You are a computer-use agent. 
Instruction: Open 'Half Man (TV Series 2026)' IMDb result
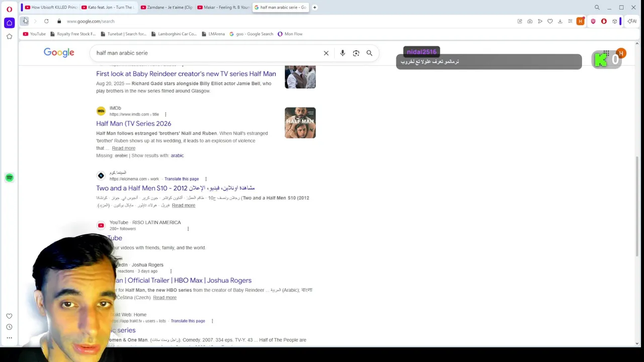tap(134, 124)
